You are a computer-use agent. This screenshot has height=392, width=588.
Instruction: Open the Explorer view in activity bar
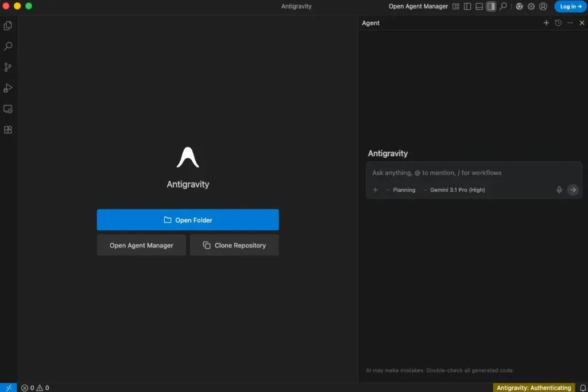8,26
